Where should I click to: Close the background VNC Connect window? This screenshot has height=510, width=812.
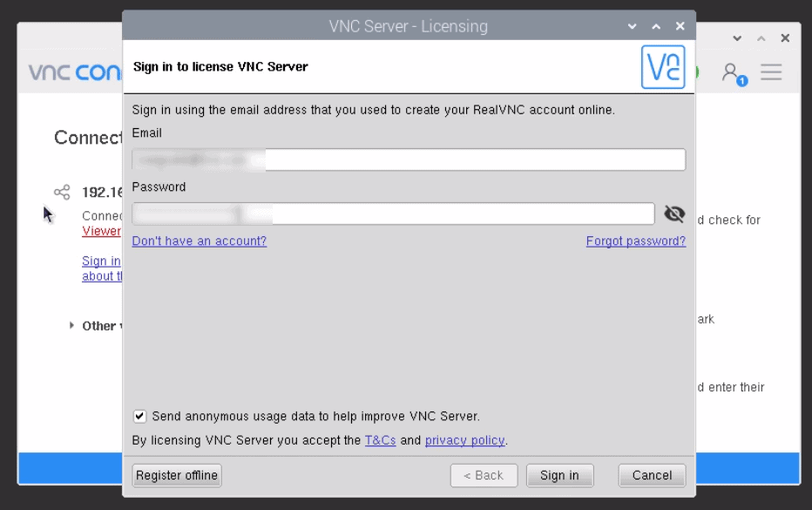click(x=785, y=38)
